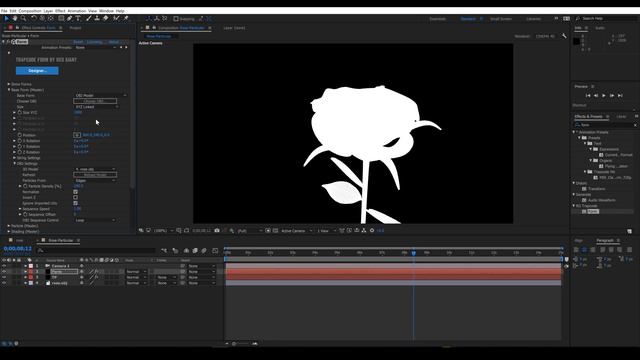
Task: Jump to the first frame in Preview
Action: pos(588,96)
